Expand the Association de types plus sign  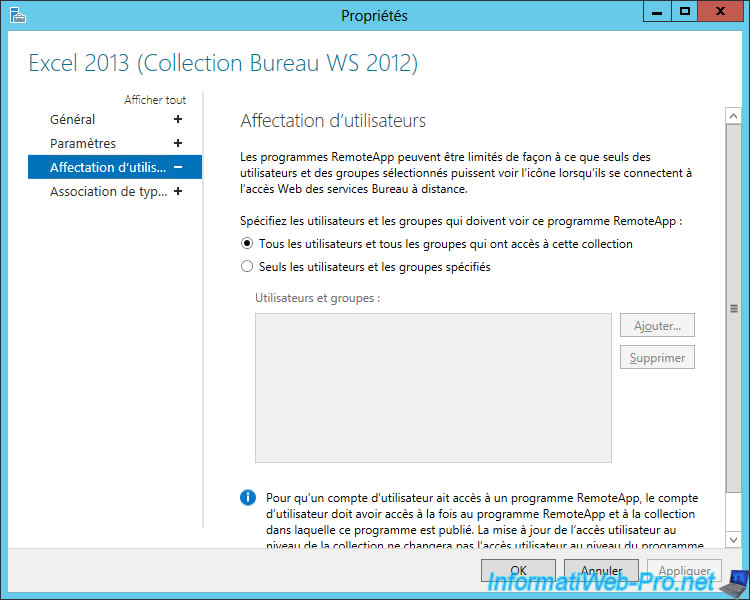pyautogui.click(x=178, y=191)
